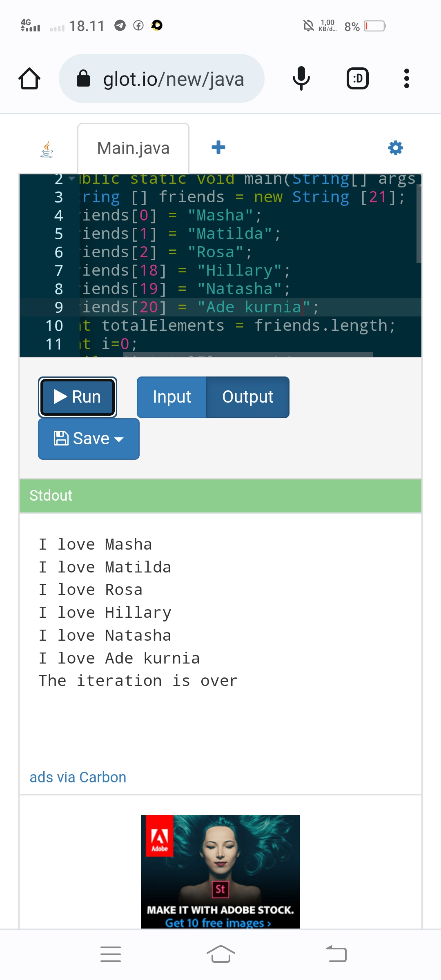Image resolution: width=441 pixels, height=980 pixels.
Task: Open editor settings gear icon
Action: (395, 147)
